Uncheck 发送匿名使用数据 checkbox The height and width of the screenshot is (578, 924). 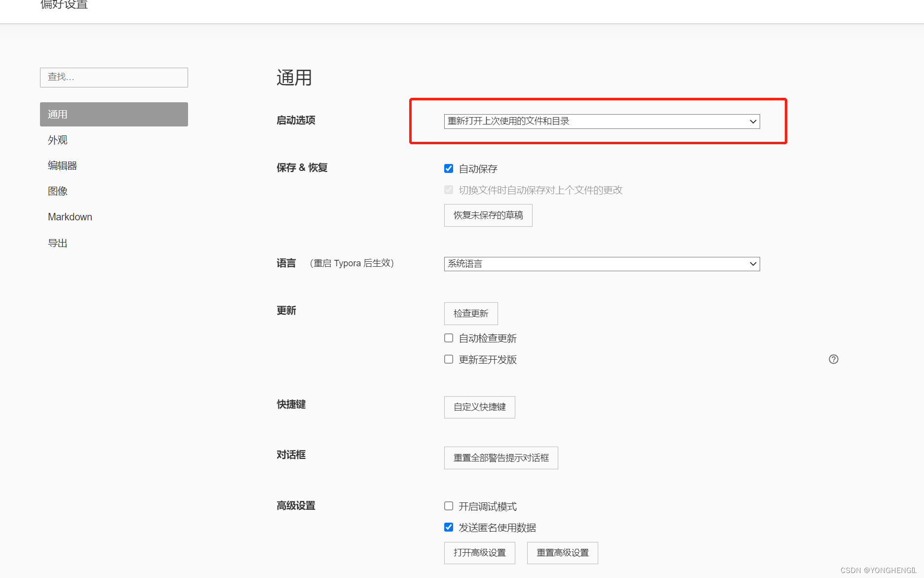449,527
